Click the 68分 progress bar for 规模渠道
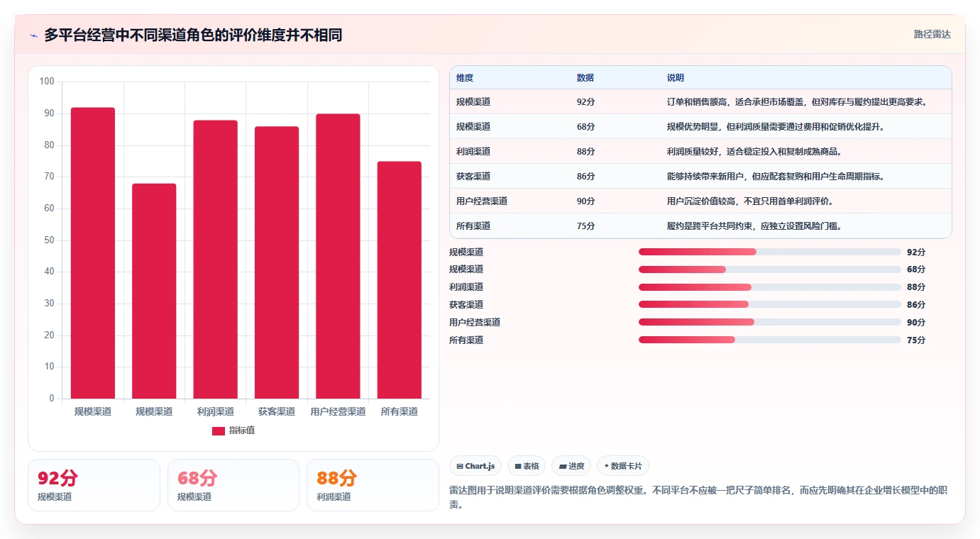The height and width of the screenshot is (539, 980). click(x=770, y=269)
